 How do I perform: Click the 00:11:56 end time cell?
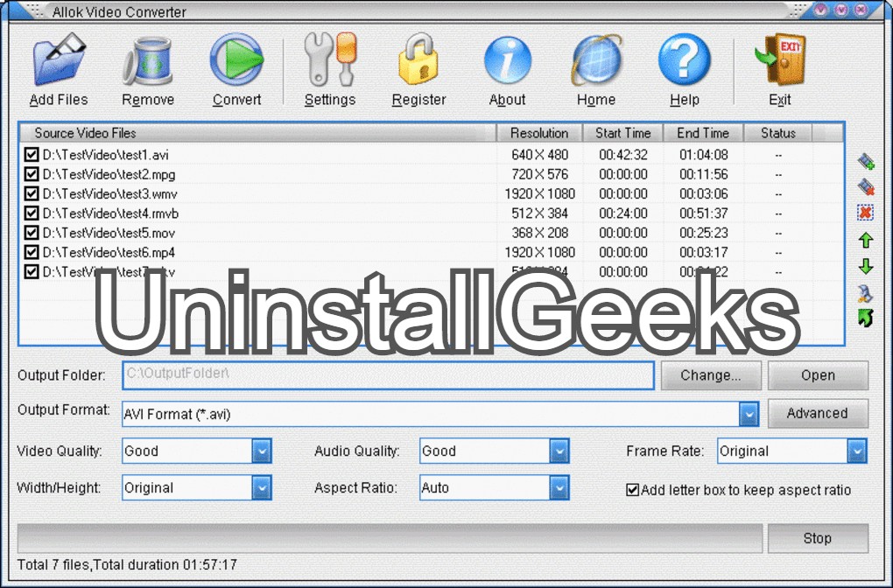point(703,174)
